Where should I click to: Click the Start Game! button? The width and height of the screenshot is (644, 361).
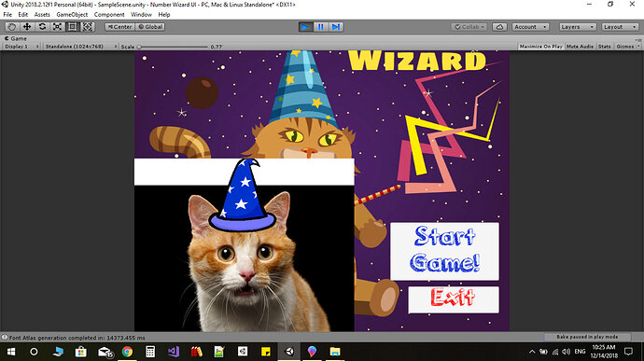pyautogui.click(x=444, y=251)
